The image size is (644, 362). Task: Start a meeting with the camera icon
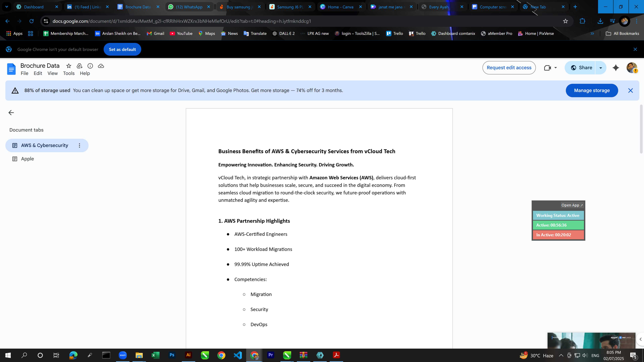[547, 68]
